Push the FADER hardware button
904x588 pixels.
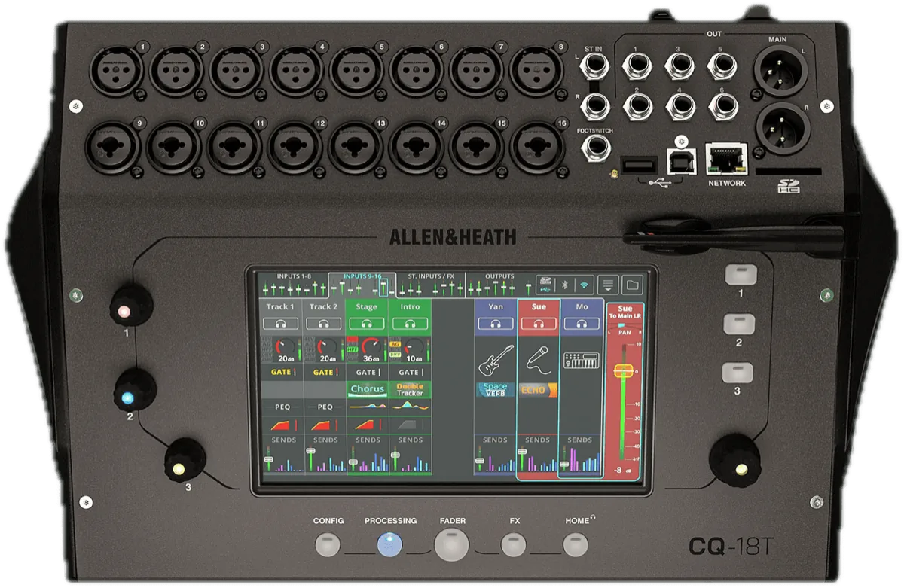point(451,545)
